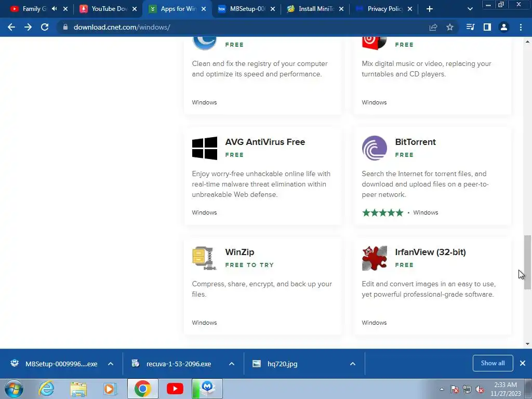The image size is (532, 399).
Task: Close the Privacy Policy tab
Action: 410,9
